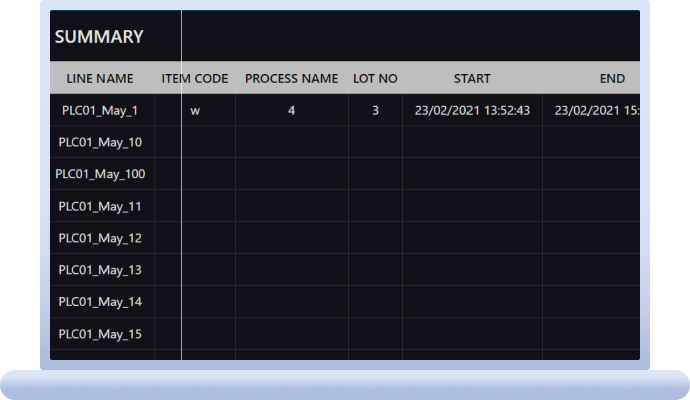Select start time 23/02/2021 13:52:43
Viewport: 690px width, 400px height.
point(472,110)
